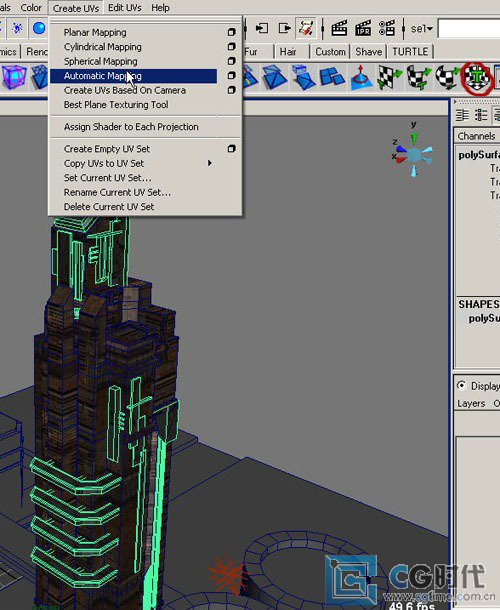Open the Render Settings icon
Screen dimensions: 500x610
tap(387, 28)
